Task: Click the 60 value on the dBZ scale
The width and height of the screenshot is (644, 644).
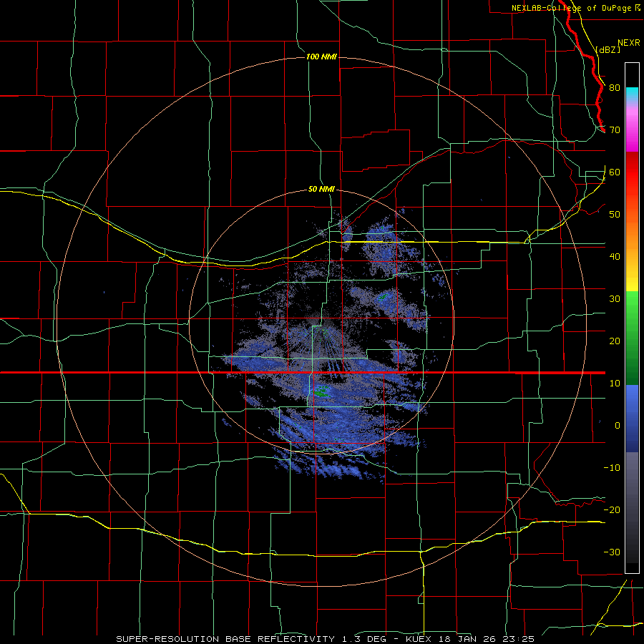Action: coord(615,172)
